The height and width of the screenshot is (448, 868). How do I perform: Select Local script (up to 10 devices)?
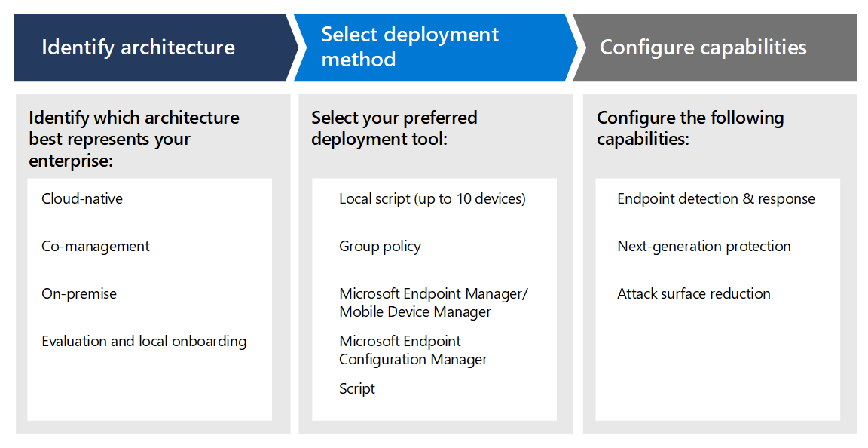tap(432, 199)
